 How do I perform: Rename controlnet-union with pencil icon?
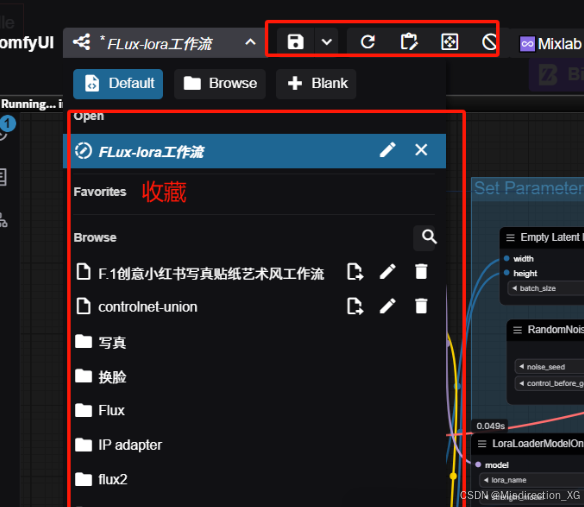click(388, 306)
